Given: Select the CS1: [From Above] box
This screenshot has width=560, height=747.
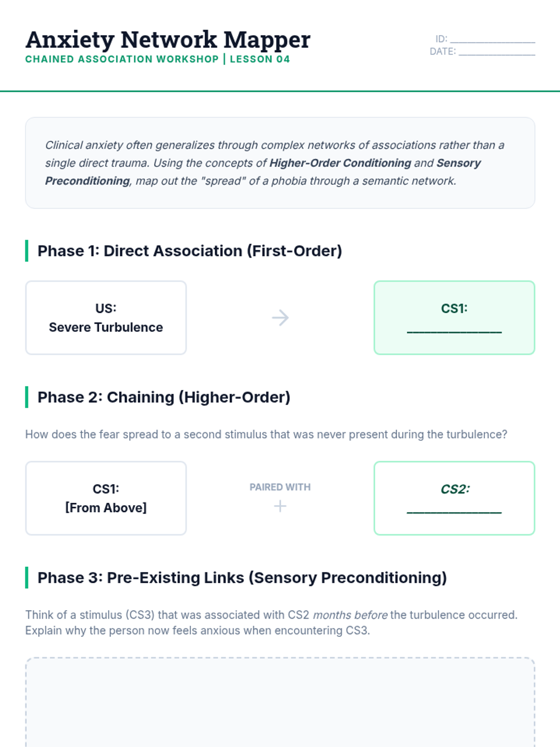Looking at the screenshot, I should click(106, 498).
